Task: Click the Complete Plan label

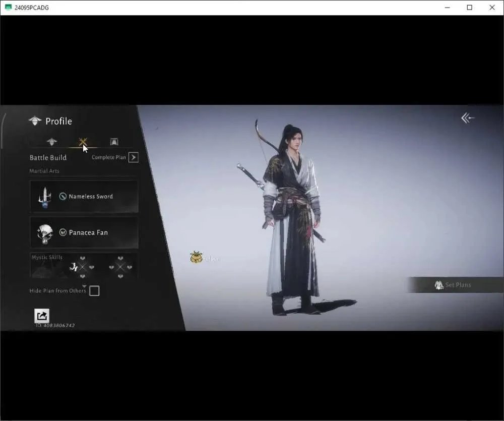Action: point(109,157)
